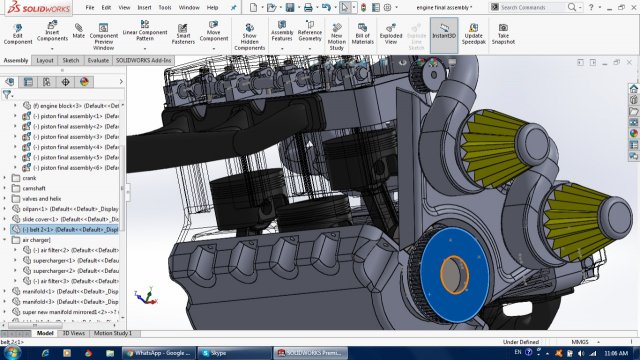This screenshot has width=640, height=360.
Task: Select slide cover<1> tree item
Action: pyautogui.click(x=65, y=219)
